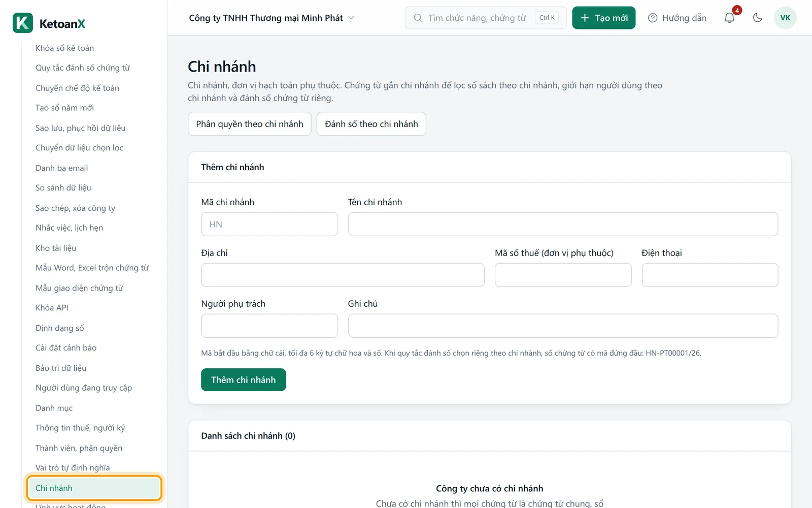Viewport: 812px width, 508px height.
Task: Click the search magnifier icon
Action: (x=418, y=18)
